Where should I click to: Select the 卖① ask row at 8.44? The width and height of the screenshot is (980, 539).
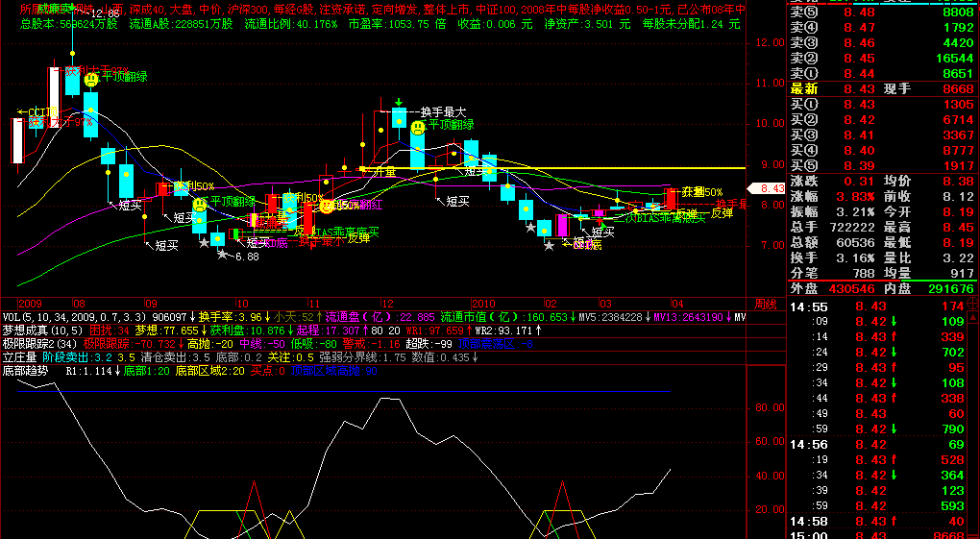(x=882, y=73)
